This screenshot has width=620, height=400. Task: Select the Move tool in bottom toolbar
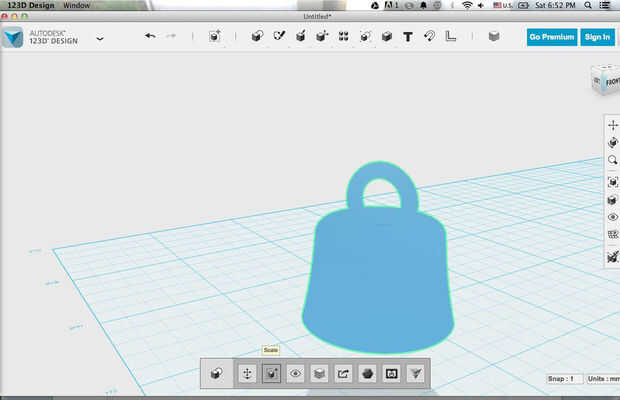tap(248, 373)
